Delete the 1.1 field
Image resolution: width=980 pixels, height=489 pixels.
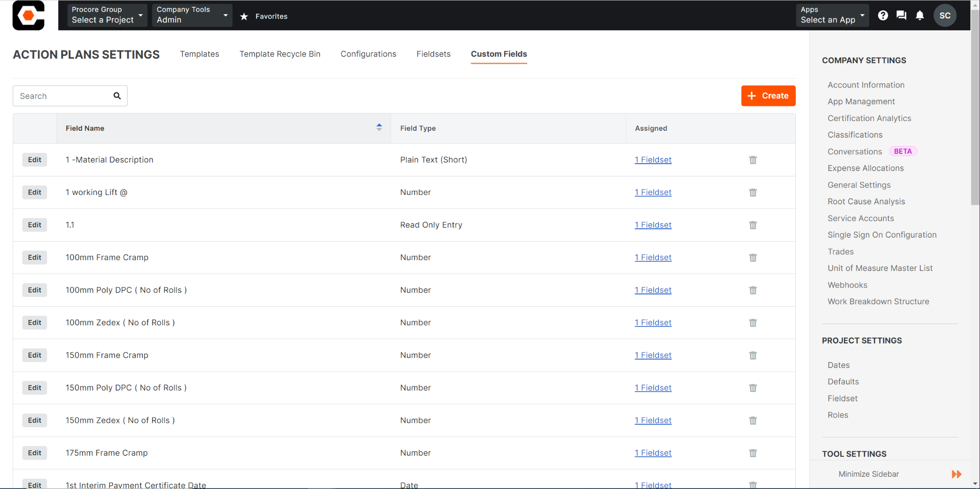point(753,225)
